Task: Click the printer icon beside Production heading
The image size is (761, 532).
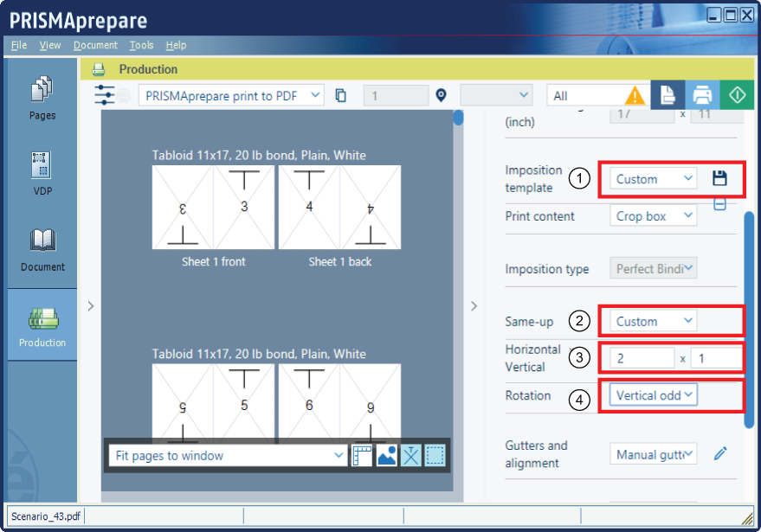Action: click(x=99, y=69)
